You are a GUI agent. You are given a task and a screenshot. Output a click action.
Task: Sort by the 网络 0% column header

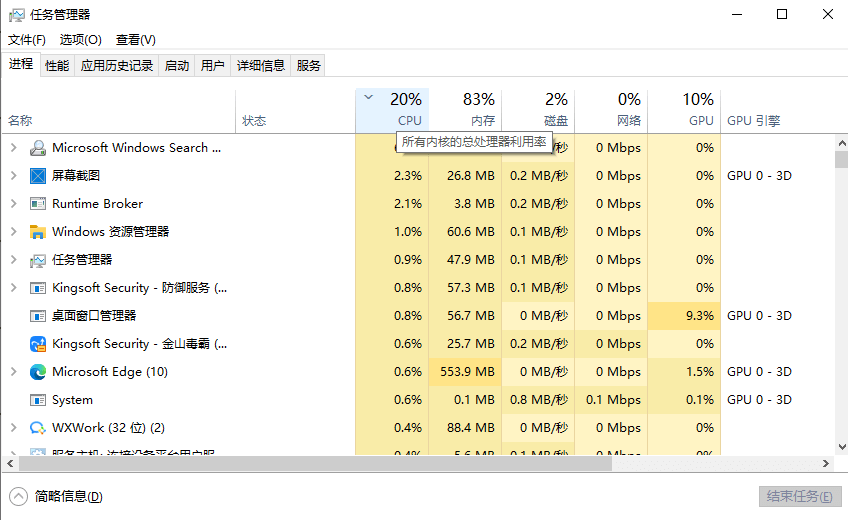pos(611,111)
